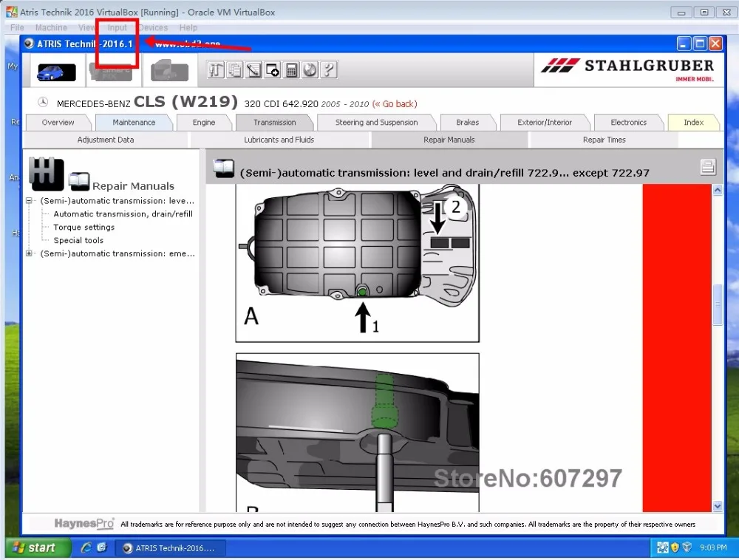Click the Mercedes-Benz star logo
This screenshot has width=739, height=560.
click(x=43, y=102)
